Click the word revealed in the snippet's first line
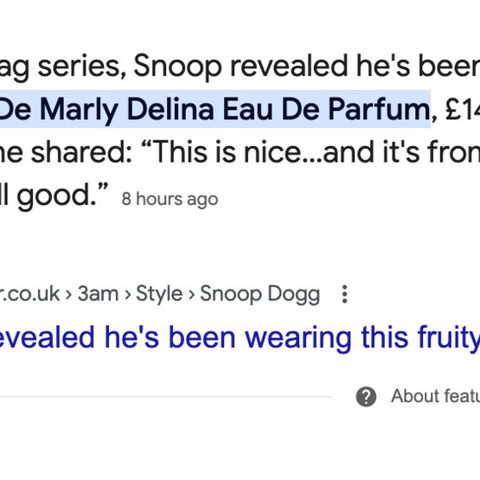 point(289,65)
